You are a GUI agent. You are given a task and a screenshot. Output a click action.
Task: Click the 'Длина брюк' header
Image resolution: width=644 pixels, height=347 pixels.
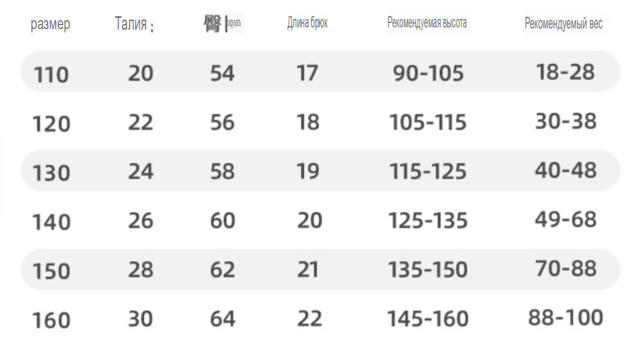coord(307,23)
